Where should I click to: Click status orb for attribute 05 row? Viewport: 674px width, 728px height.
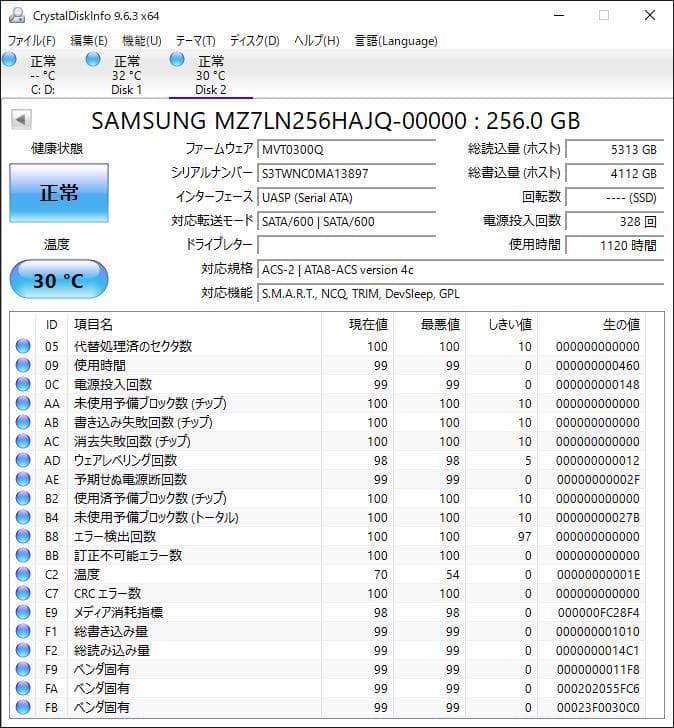[x=23, y=346]
